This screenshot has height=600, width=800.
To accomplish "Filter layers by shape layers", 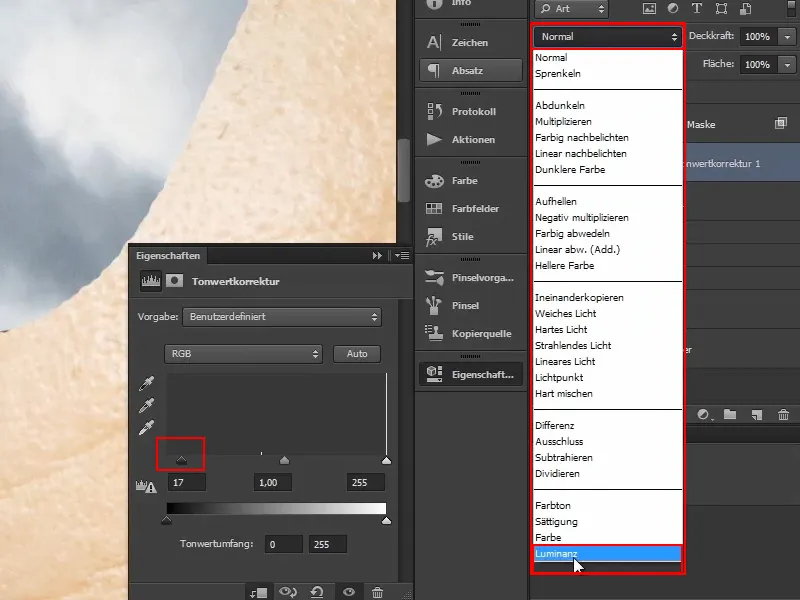I will tap(721, 8).
